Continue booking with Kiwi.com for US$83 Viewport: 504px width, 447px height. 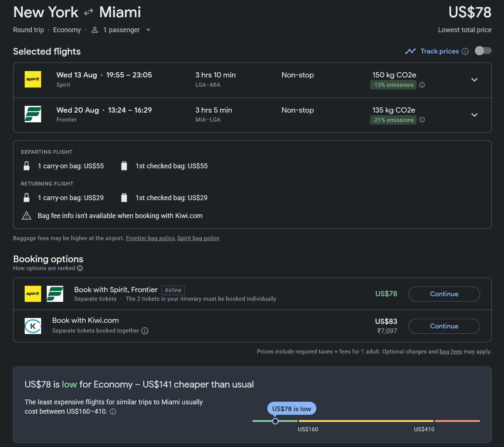tap(444, 326)
